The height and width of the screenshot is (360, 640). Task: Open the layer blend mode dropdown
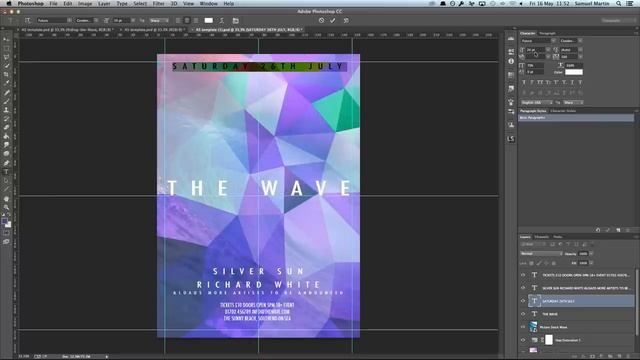(541, 253)
